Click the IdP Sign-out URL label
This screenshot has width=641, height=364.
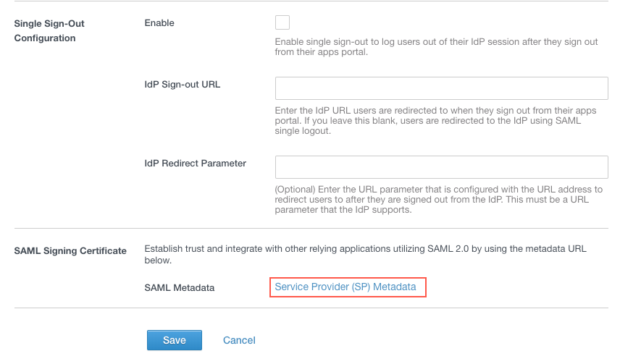pos(183,84)
